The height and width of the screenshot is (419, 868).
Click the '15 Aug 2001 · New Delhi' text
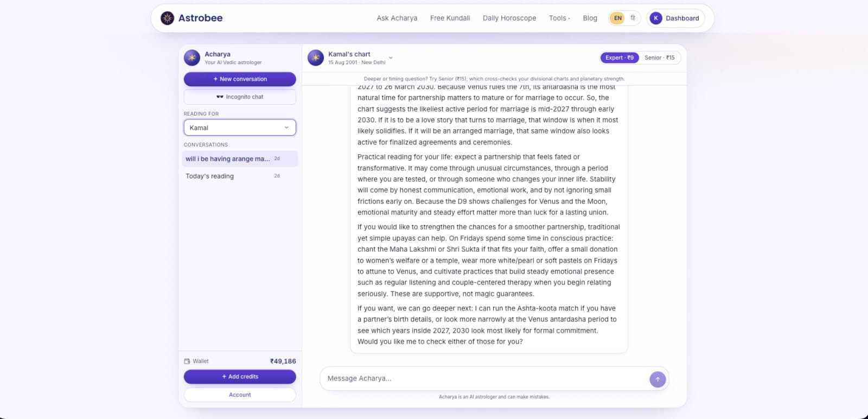pos(356,62)
